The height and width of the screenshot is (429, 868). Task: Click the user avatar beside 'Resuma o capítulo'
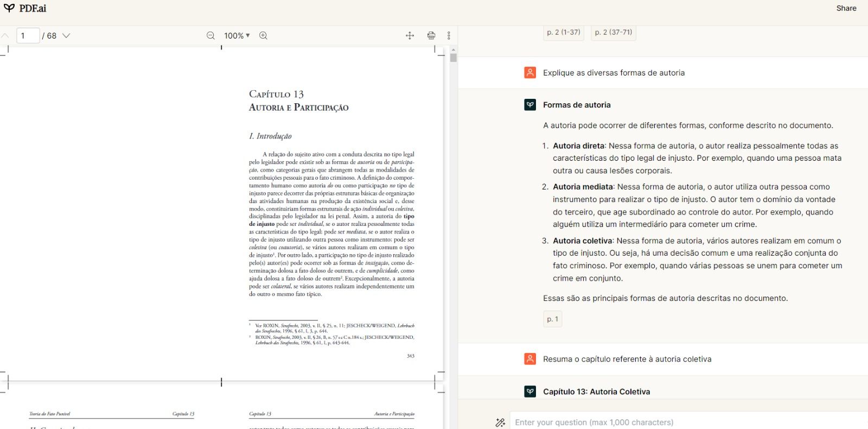point(530,359)
